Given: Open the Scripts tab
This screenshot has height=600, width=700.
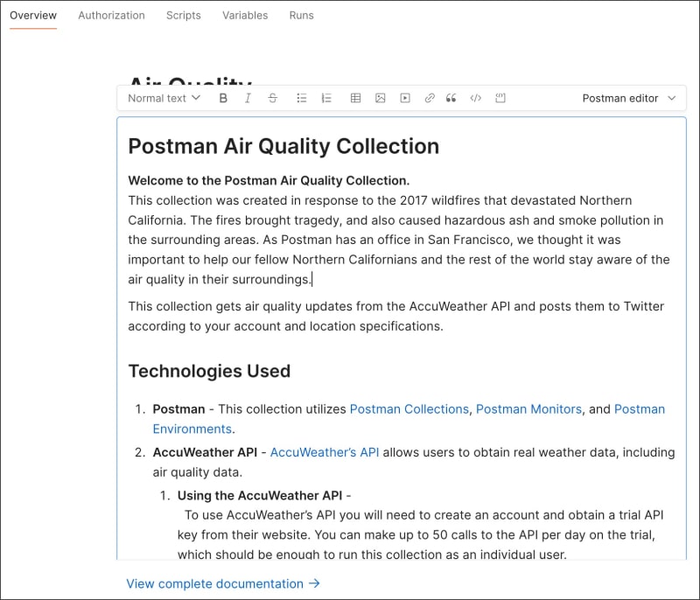Looking at the screenshot, I should (184, 16).
